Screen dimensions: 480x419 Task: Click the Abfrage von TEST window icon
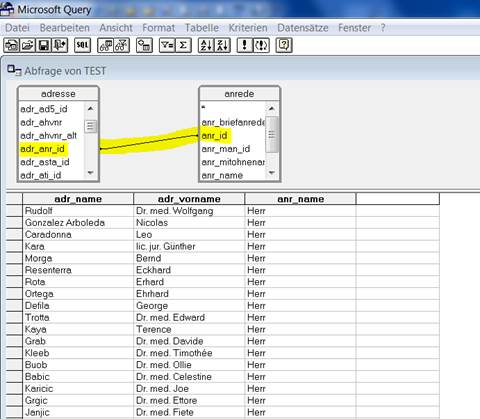pos(14,70)
